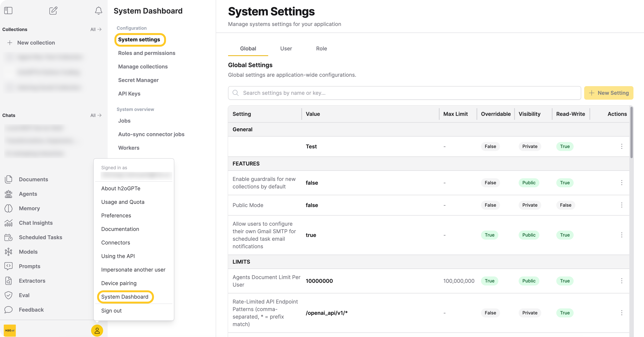Start a new chat with compose icon

click(x=53, y=11)
